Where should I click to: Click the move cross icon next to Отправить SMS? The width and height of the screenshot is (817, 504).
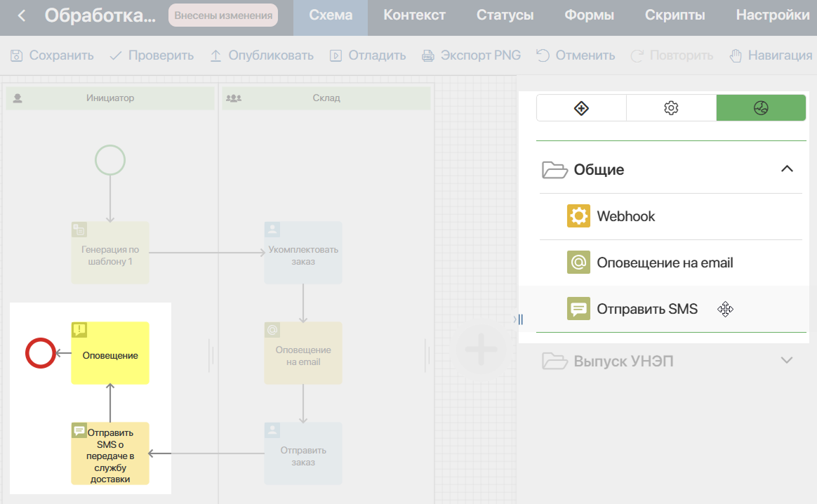[x=725, y=309]
